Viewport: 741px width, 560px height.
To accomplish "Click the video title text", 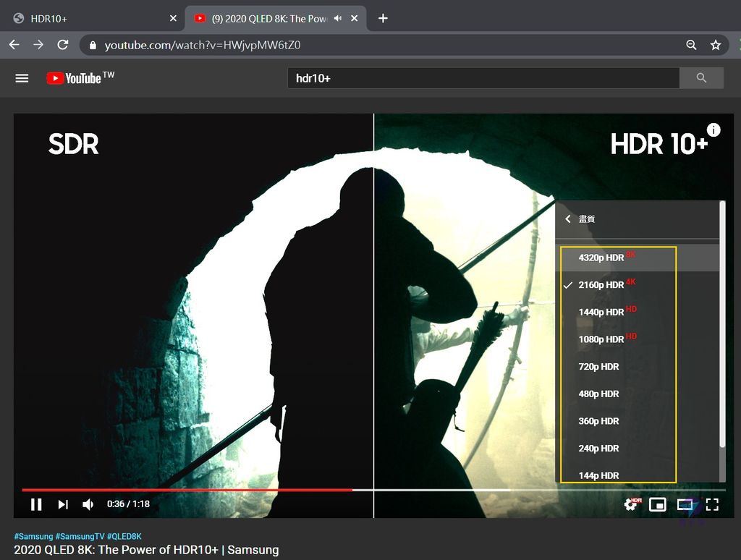I will [x=146, y=550].
